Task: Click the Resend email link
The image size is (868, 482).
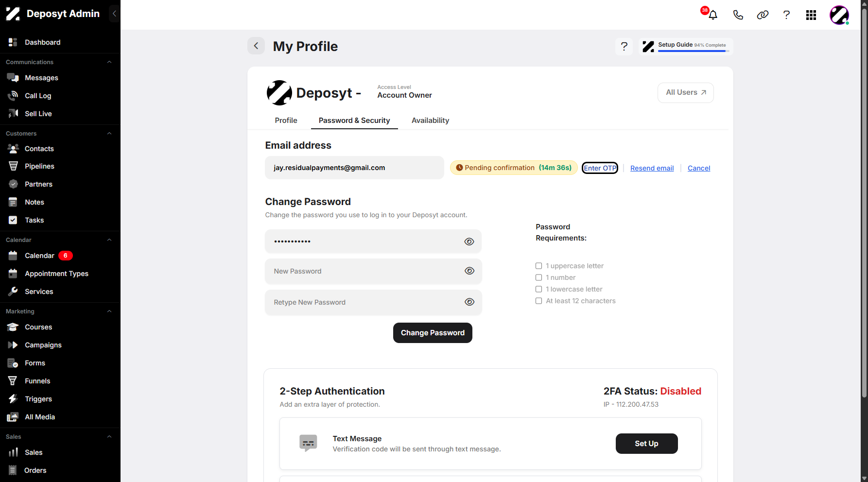Action: coord(652,168)
